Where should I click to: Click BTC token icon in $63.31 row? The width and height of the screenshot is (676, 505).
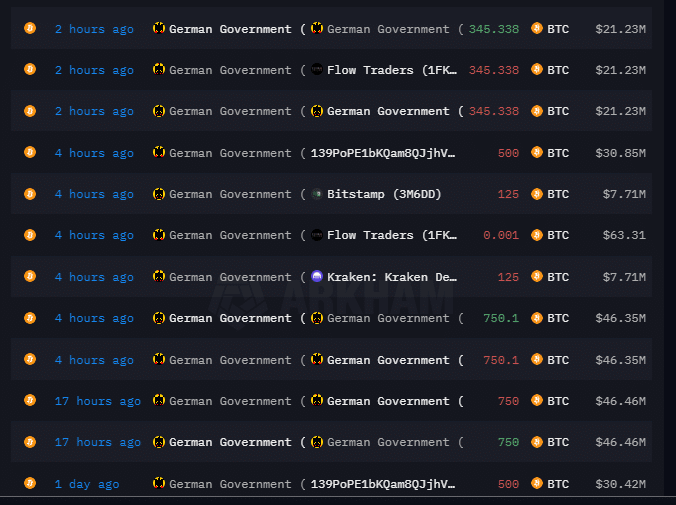537,235
